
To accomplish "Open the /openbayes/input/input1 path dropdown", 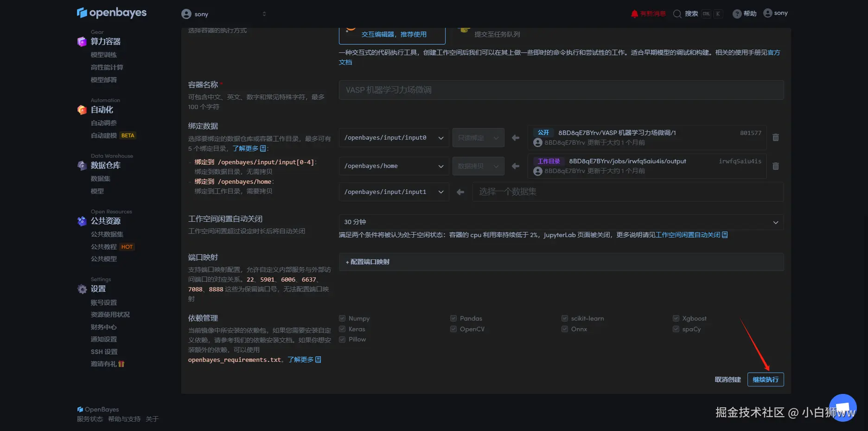I will click(x=394, y=192).
